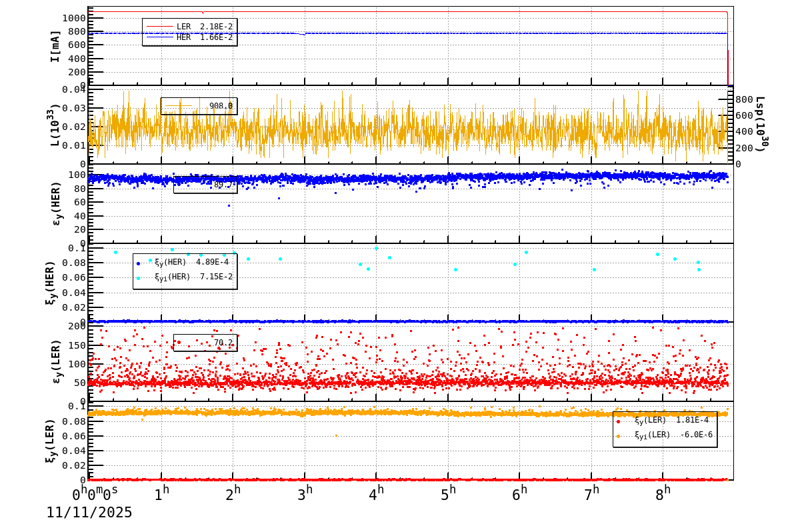The width and height of the screenshot is (800, 532).
Task: Click the εy(LER) axis title
Action: pyautogui.click(x=57, y=362)
